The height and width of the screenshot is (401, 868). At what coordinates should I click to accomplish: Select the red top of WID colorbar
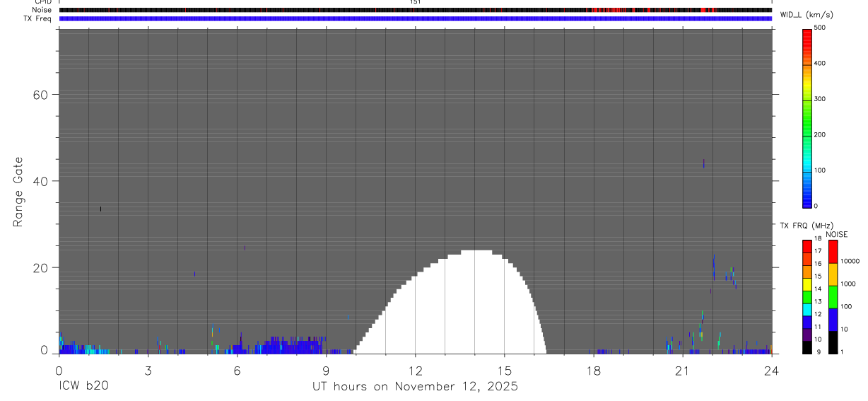pyautogui.click(x=807, y=39)
